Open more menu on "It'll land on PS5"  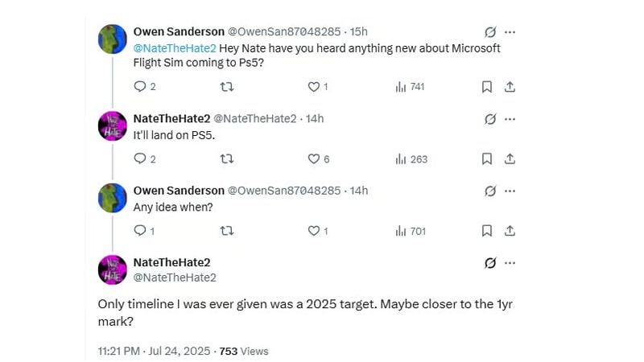pos(510,119)
